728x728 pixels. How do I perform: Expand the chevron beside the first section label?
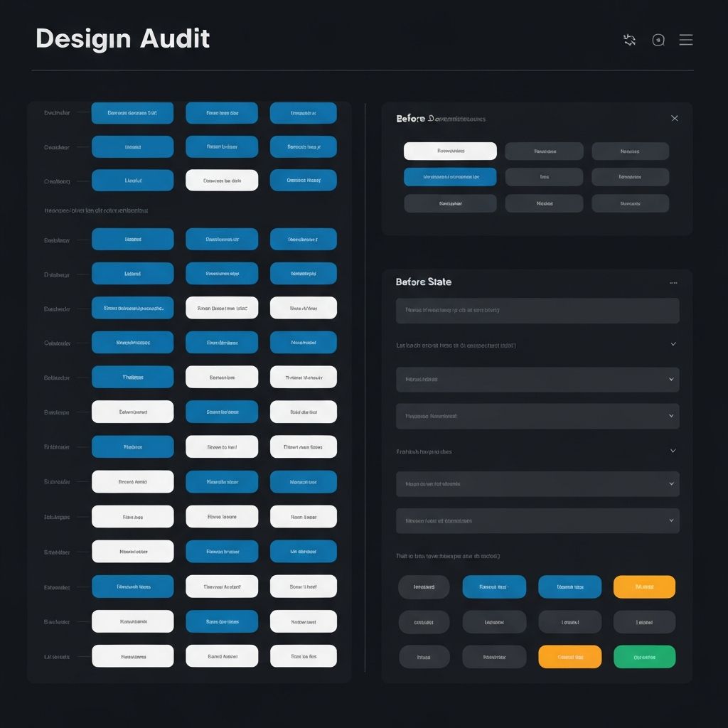pos(673,344)
